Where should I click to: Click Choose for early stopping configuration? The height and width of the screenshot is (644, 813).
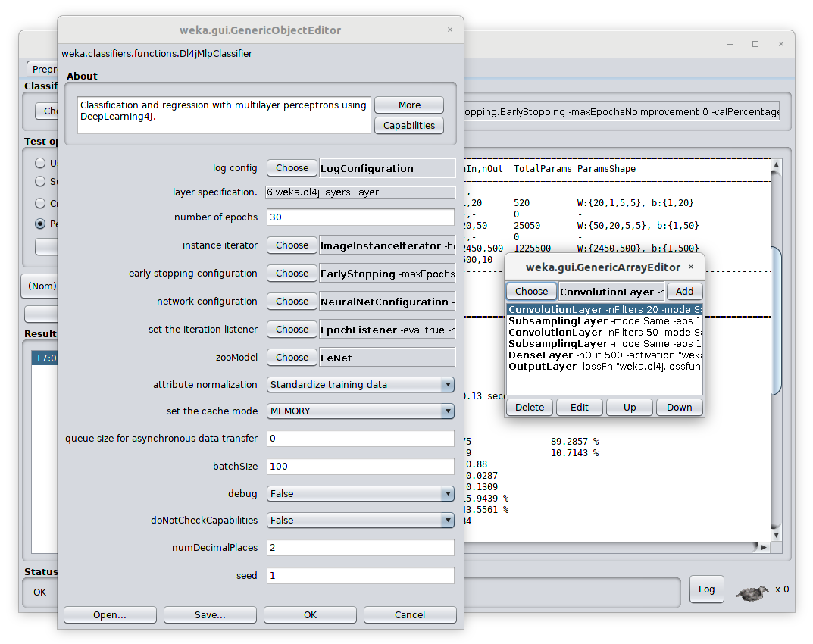tap(292, 273)
